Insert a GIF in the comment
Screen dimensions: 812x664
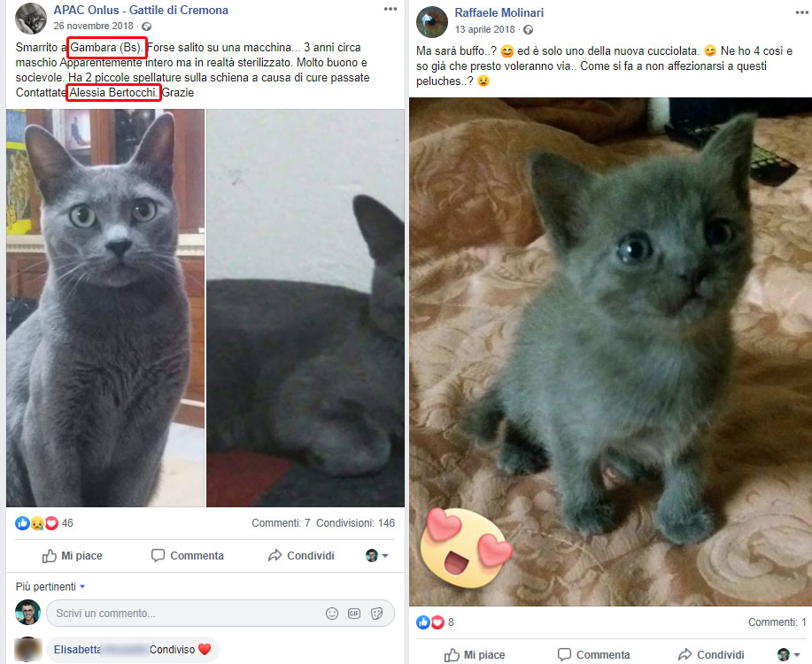[354, 614]
